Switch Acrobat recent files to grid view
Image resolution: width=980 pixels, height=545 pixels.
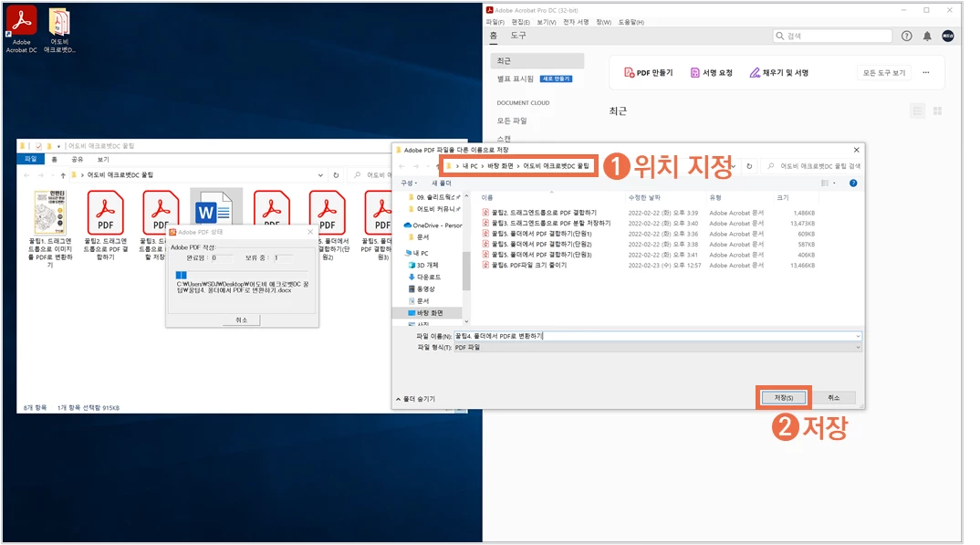pyautogui.click(x=937, y=111)
